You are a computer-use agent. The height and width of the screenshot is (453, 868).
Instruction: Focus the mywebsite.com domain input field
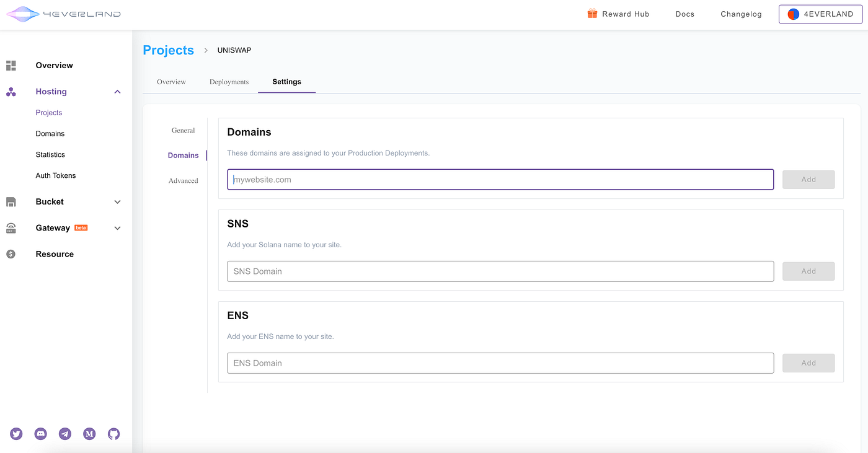(500, 180)
